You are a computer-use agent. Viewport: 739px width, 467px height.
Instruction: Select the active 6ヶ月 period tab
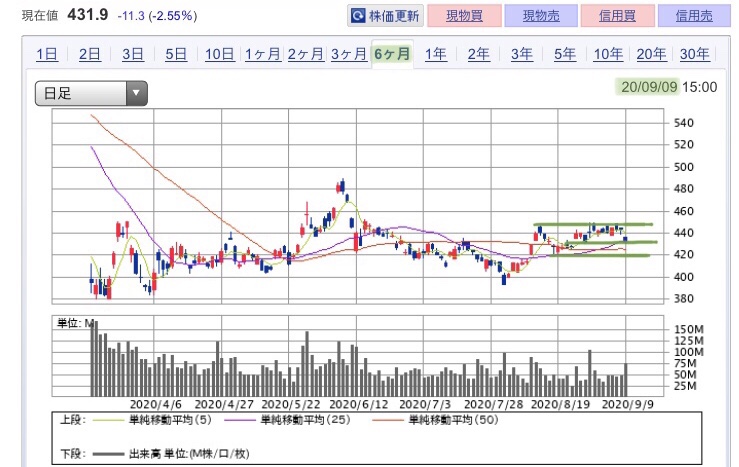[x=393, y=54]
